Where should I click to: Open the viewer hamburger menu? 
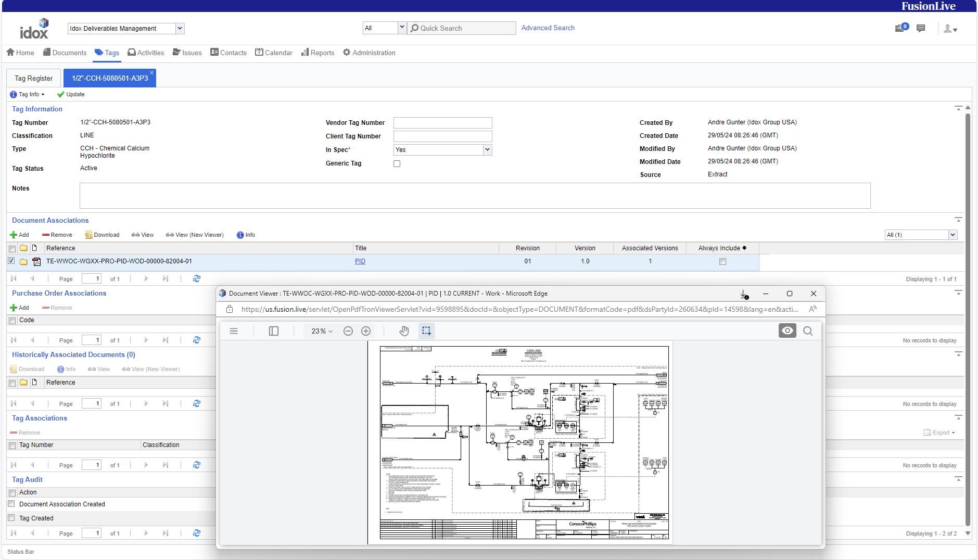tap(234, 331)
